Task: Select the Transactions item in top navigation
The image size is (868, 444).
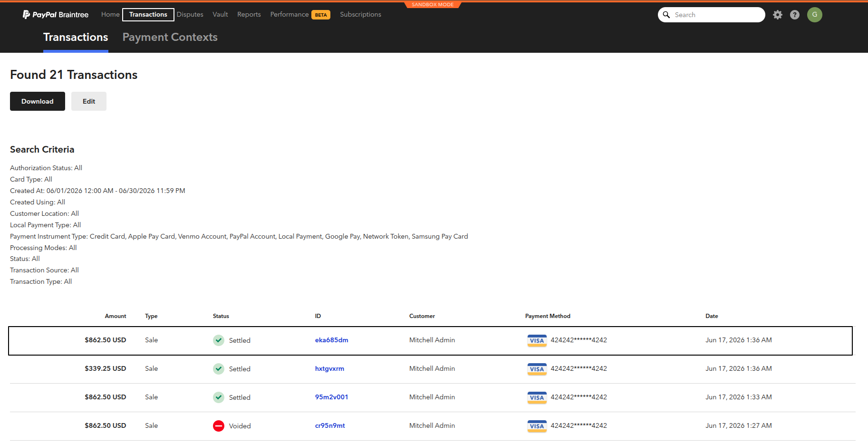Action: (x=148, y=15)
